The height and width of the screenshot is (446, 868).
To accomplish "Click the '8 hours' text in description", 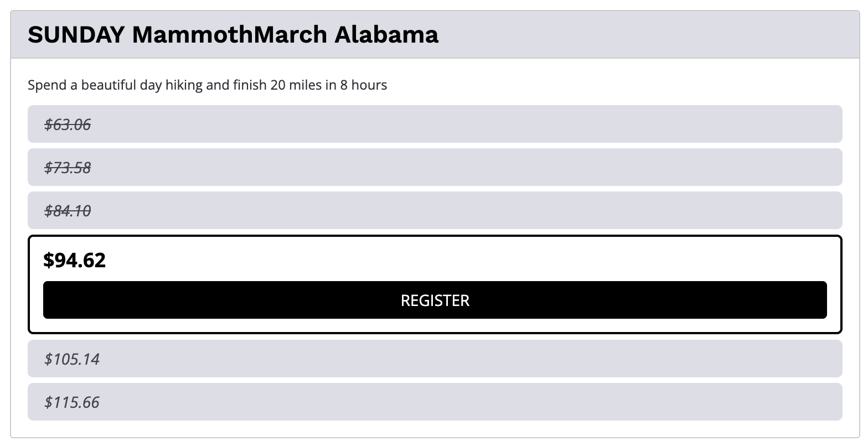I will tap(364, 85).
